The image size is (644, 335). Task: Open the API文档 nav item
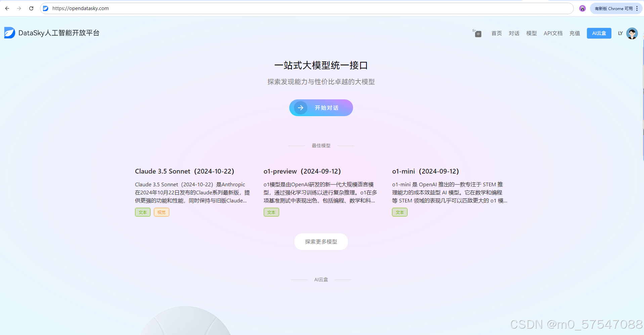[553, 33]
